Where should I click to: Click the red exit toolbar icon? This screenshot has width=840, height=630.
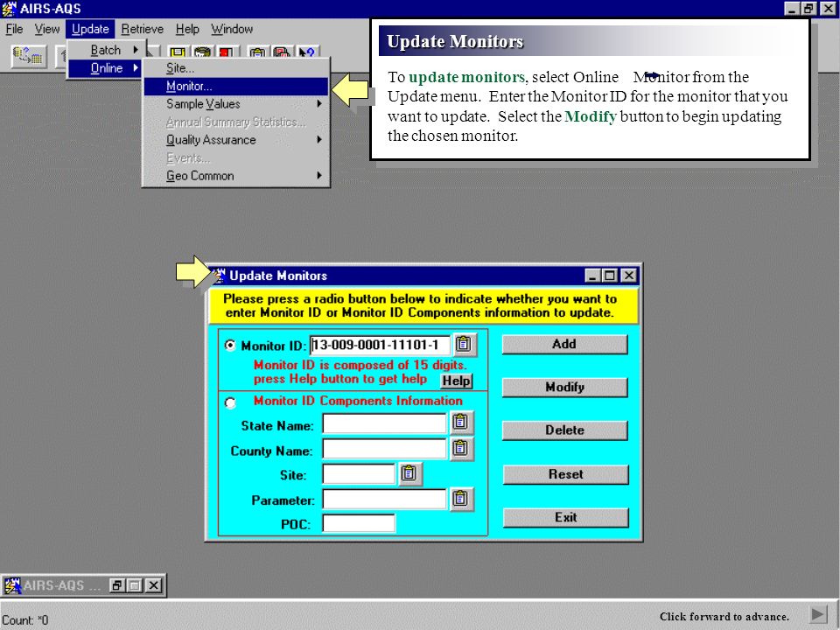tap(226, 52)
